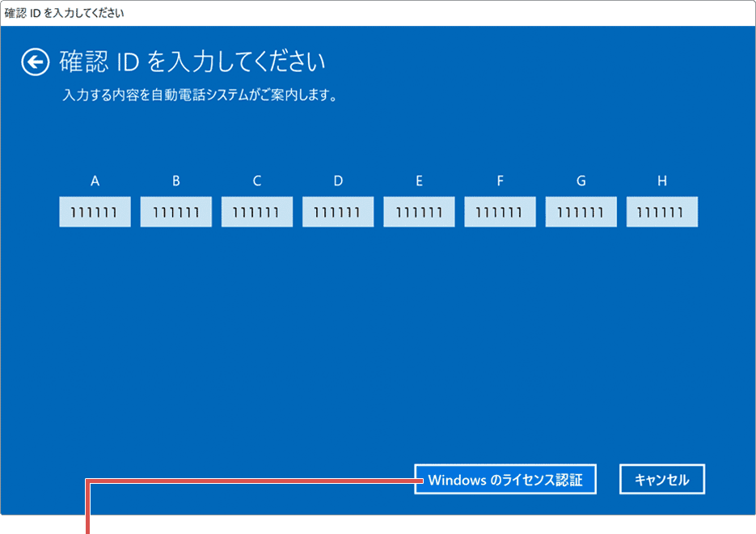Select the 111111 value under column A
The width and height of the screenshot is (756, 534).
95,211
